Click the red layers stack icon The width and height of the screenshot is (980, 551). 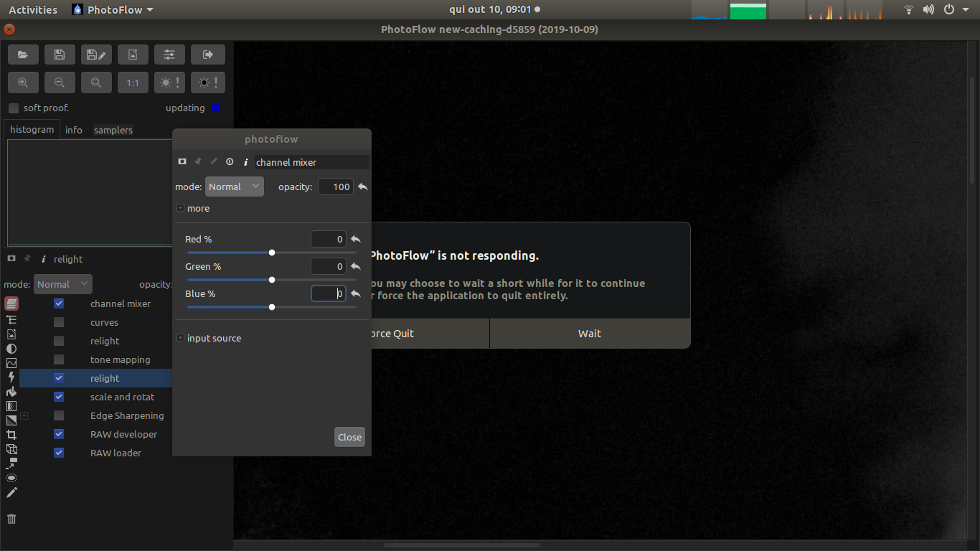11,304
